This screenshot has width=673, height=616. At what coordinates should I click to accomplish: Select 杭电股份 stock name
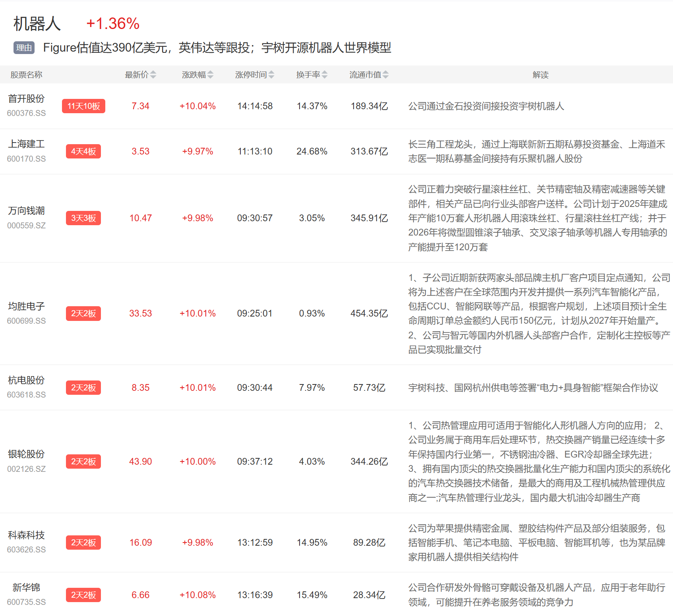26,380
